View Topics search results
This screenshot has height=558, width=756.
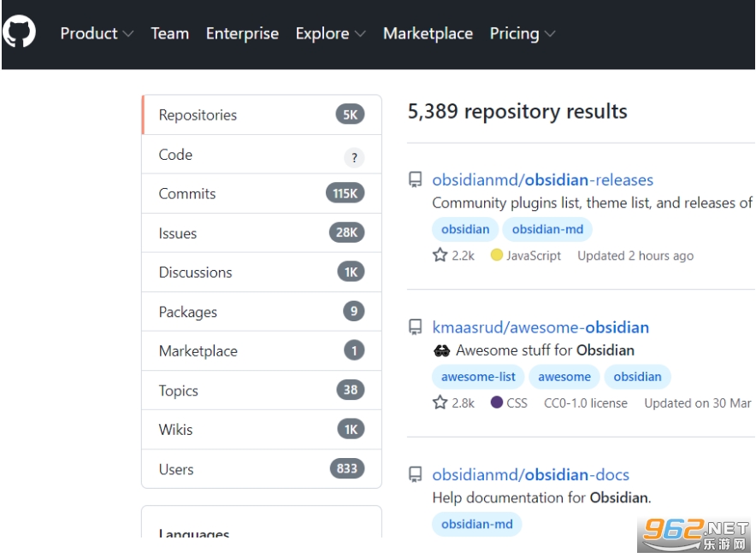point(262,391)
